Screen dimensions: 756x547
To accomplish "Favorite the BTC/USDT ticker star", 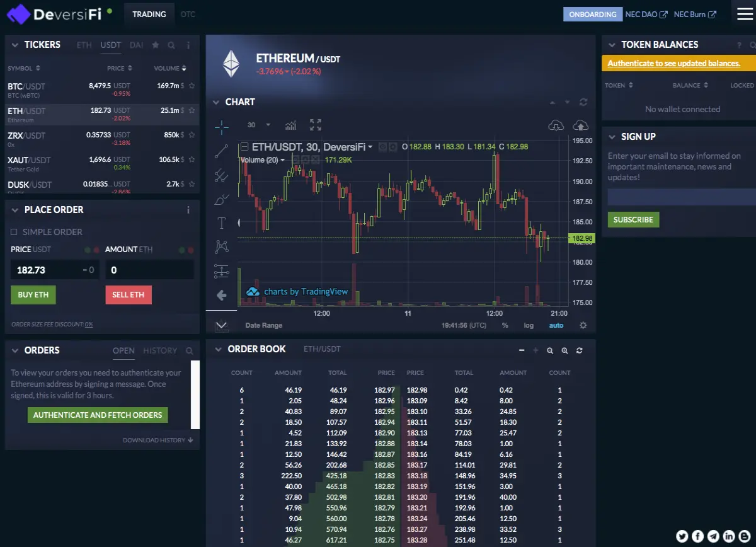I will pos(192,86).
